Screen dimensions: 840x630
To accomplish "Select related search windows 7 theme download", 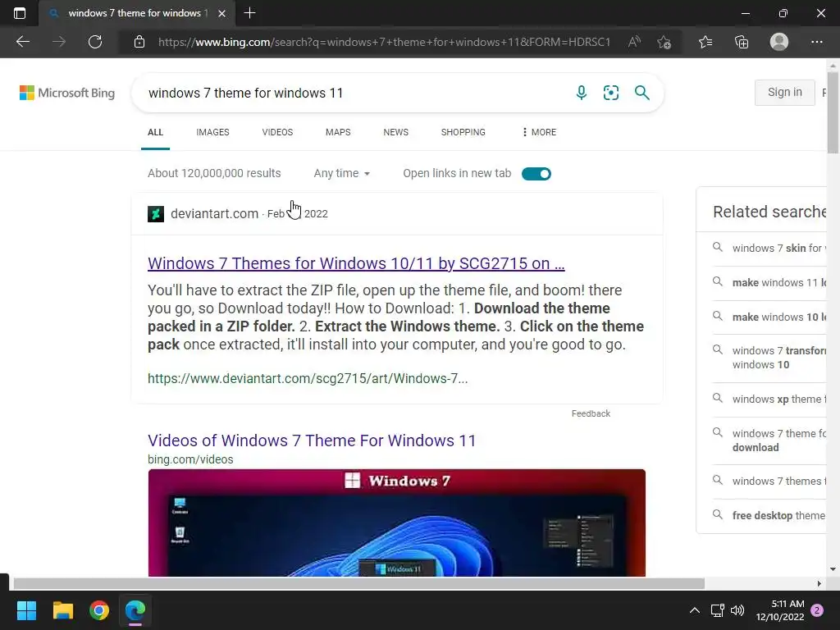I will [769, 441].
